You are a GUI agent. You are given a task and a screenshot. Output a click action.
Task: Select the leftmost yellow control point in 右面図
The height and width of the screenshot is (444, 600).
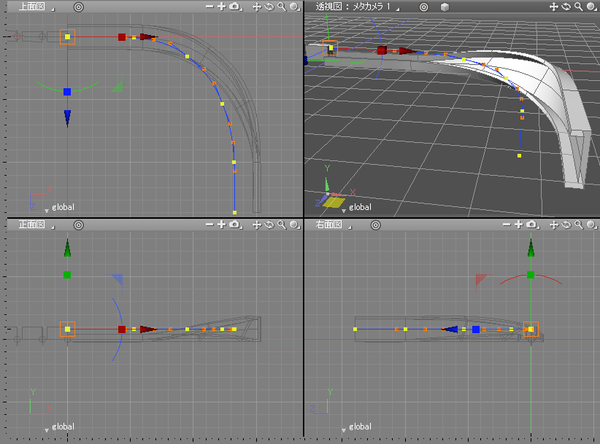[355, 329]
